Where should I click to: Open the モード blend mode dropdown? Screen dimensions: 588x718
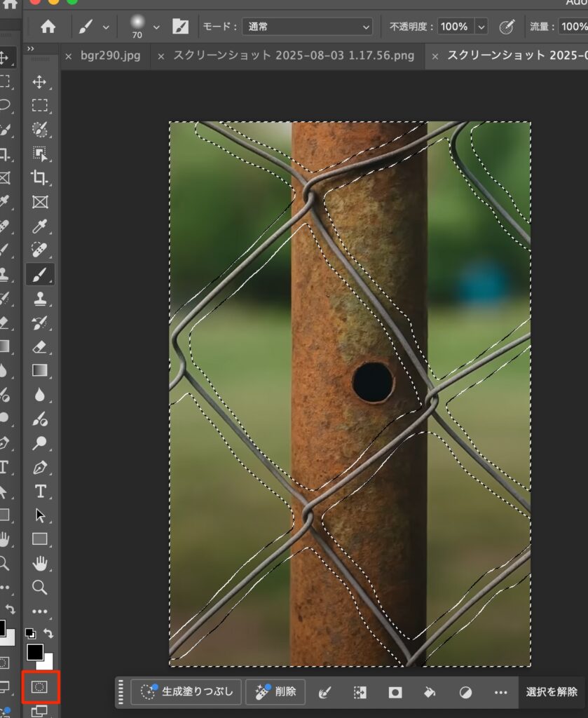coord(307,27)
